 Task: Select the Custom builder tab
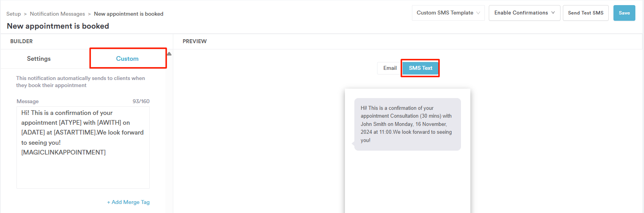pos(127,58)
